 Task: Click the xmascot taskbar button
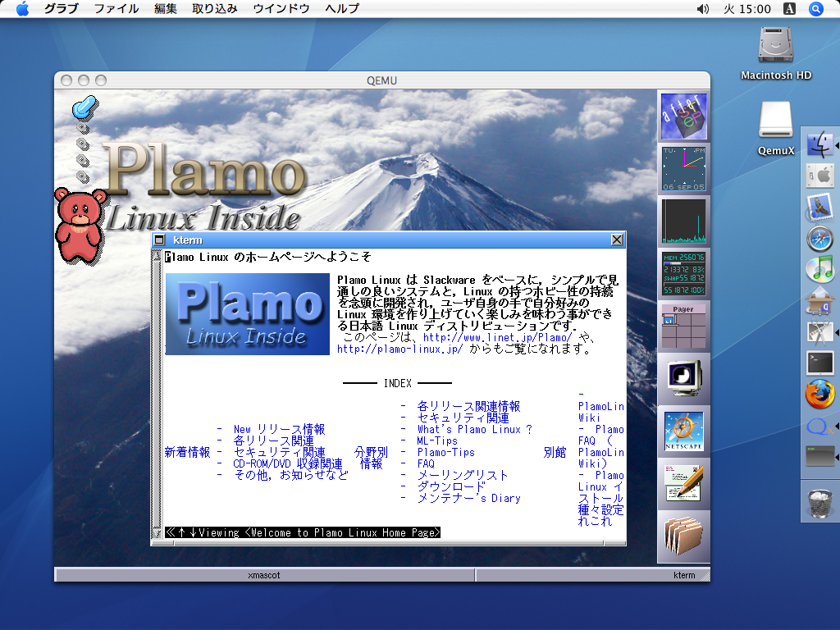265,575
